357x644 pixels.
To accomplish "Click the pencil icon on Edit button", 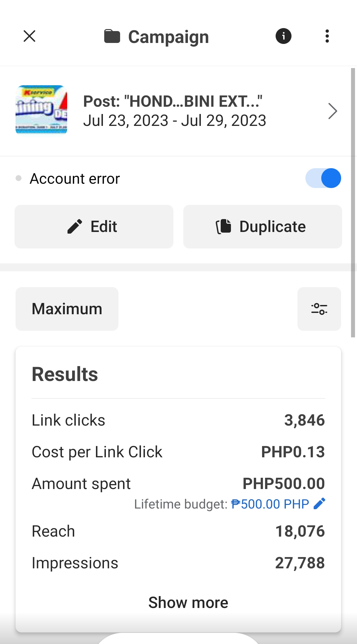I will (75, 227).
